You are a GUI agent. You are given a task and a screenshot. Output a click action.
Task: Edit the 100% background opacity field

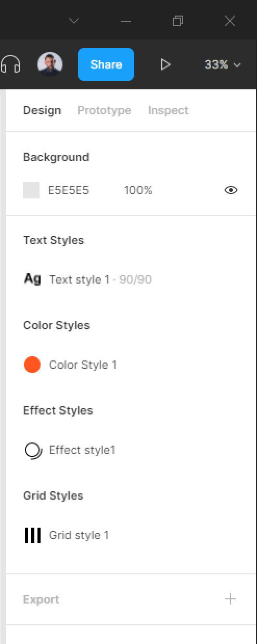pyautogui.click(x=138, y=191)
